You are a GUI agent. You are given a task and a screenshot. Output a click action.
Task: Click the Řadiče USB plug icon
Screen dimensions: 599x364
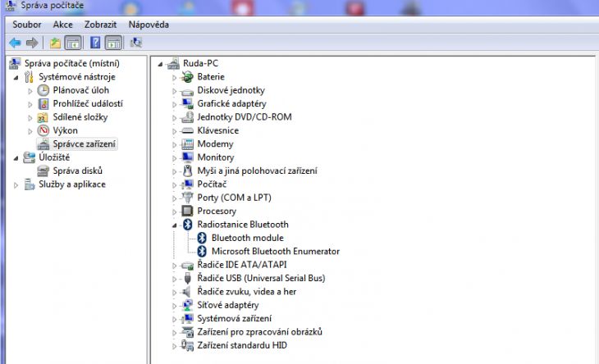pyautogui.click(x=187, y=278)
